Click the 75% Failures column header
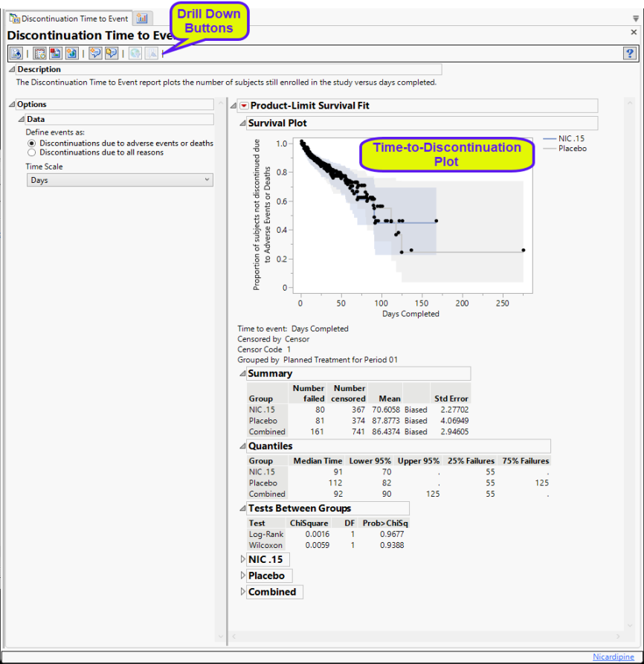The width and height of the screenshot is (644, 664). (526, 461)
